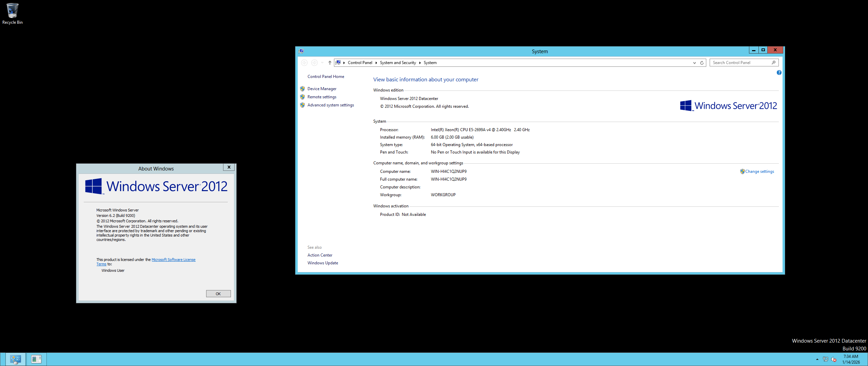Click the network icon in system tray
The width and height of the screenshot is (868, 366).
[x=825, y=359]
